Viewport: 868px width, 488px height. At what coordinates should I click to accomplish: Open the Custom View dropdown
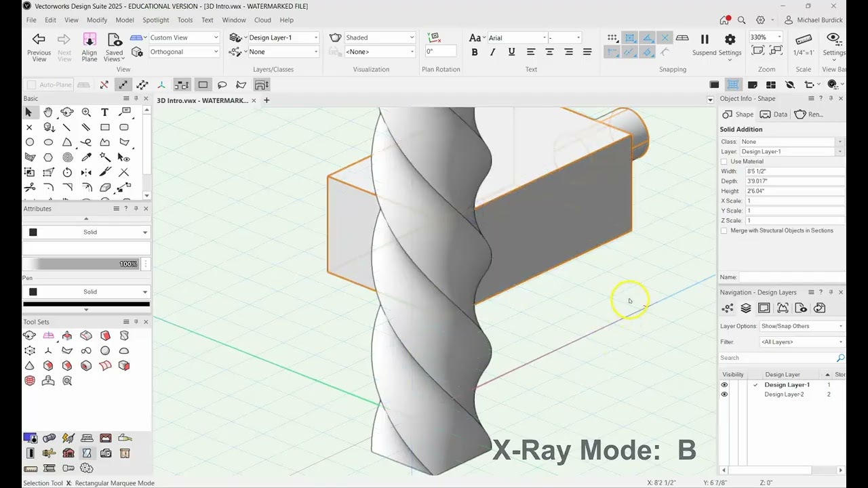[x=184, y=37]
